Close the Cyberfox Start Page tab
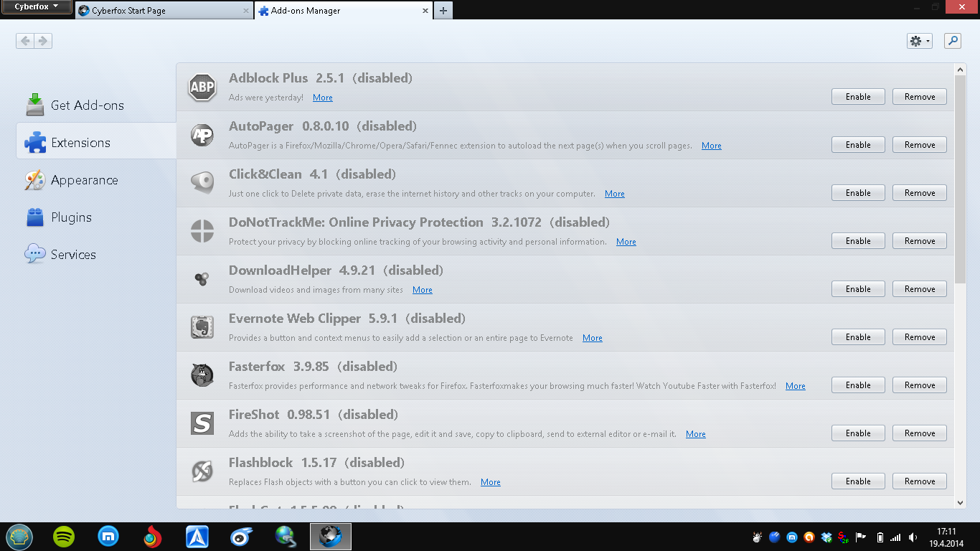This screenshot has width=980, height=551. pos(246,11)
